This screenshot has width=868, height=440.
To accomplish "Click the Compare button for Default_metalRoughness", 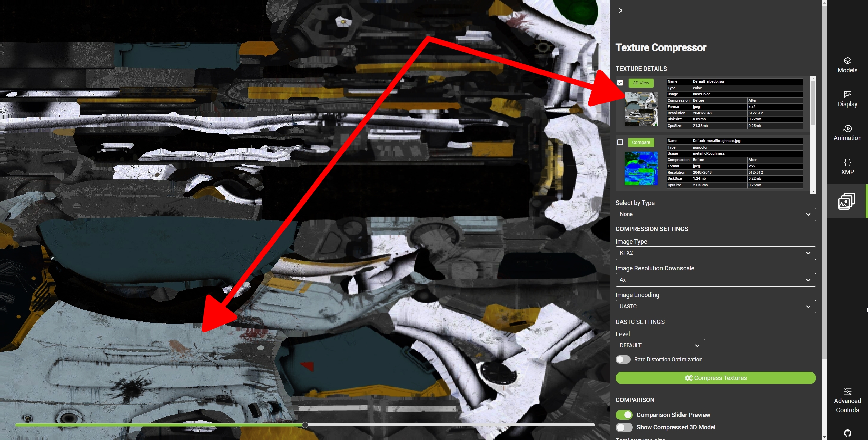I will tap(640, 142).
